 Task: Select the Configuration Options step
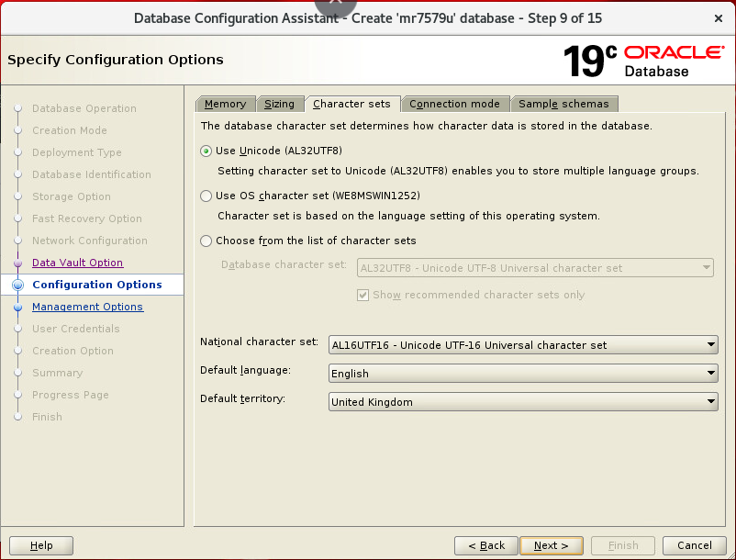pyautogui.click(x=97, y=285)
